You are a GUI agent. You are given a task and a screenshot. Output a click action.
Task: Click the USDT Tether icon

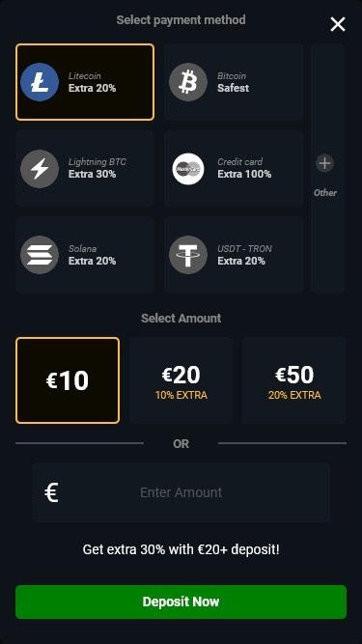tap(188, 255)
